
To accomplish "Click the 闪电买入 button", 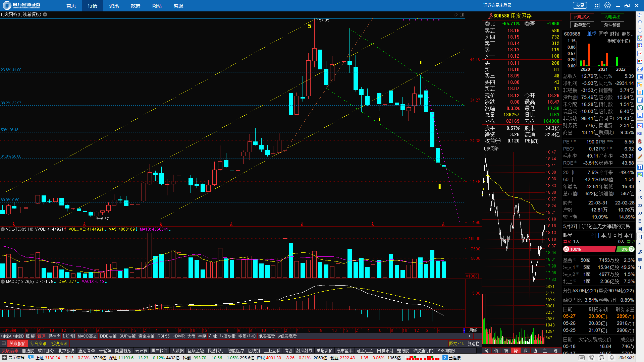I will click(582, 17).
